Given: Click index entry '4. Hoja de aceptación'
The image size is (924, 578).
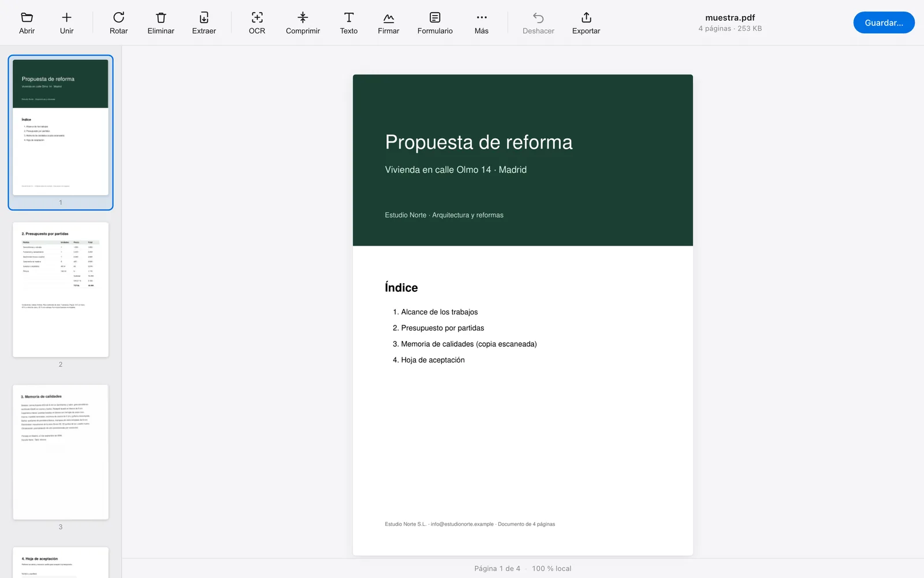Looking at the screenshot, I should click(x=429, y=360).
